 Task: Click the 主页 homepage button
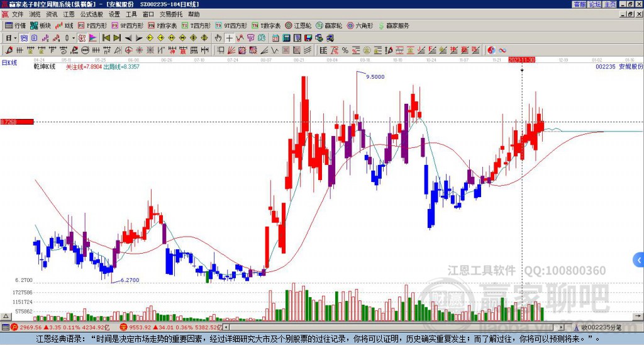click(x=610, y=4)
